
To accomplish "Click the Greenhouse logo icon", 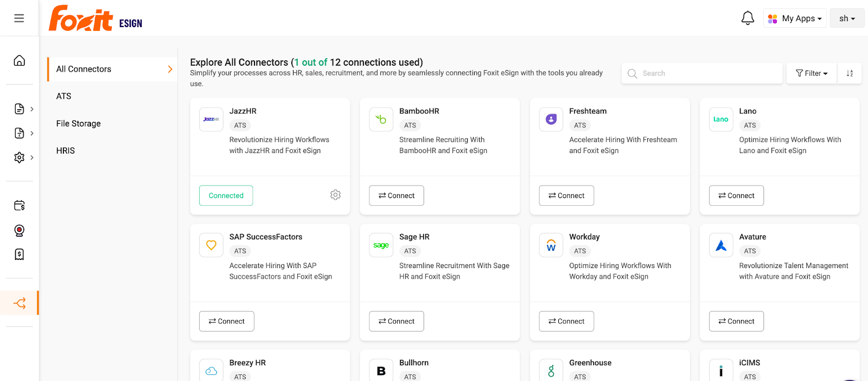I will pyautogui.click(x=551, y=370).
